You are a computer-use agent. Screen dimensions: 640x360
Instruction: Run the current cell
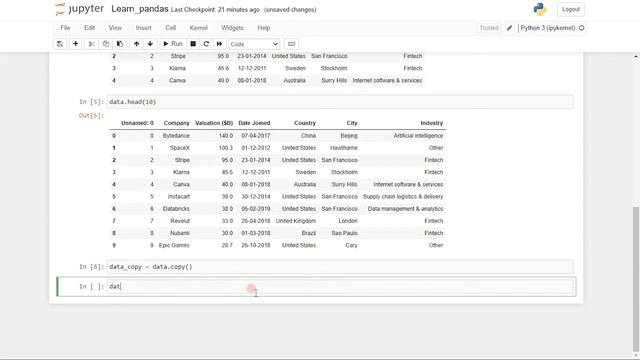point(173,44)
